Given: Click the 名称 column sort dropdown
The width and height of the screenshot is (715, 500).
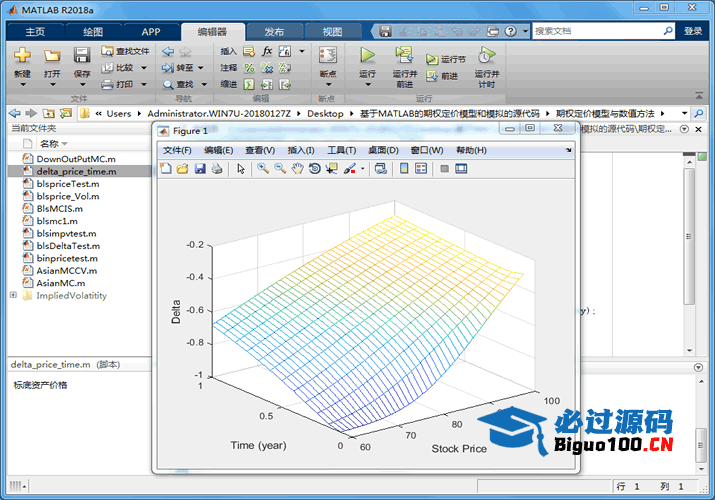Looking at the screenshot, I should pyautogui.click(x=65, y=144).
